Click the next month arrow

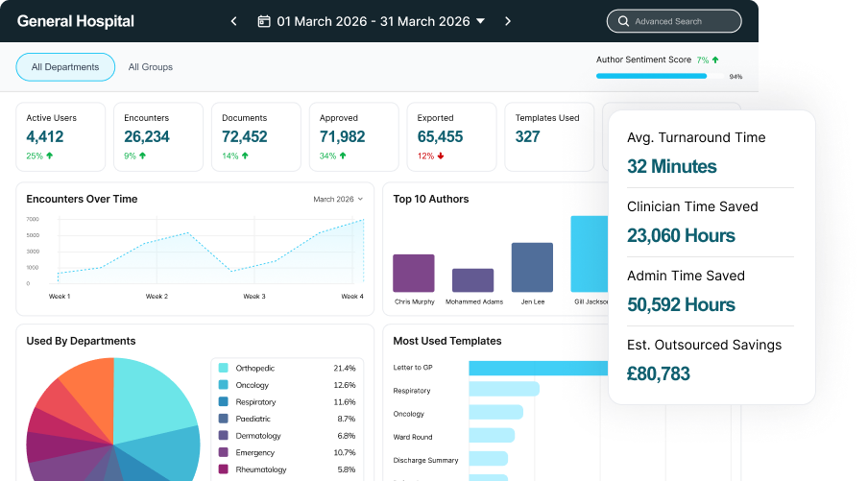(508, 21)
